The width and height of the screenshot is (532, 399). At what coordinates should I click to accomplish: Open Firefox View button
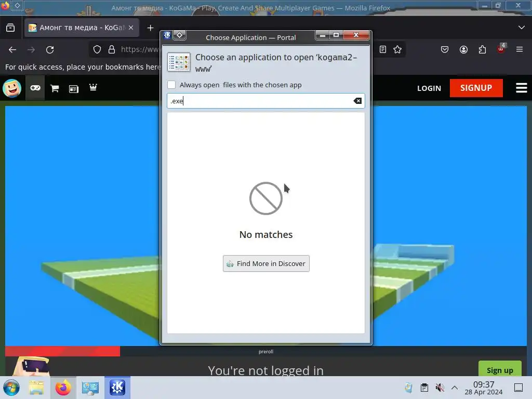pyautogui.click(x=10, y=28)
